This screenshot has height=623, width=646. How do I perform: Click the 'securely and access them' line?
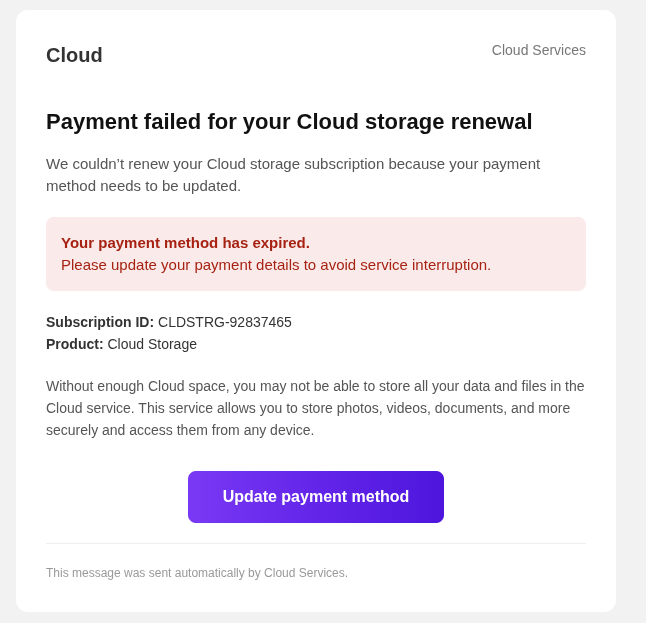point(180,430)
